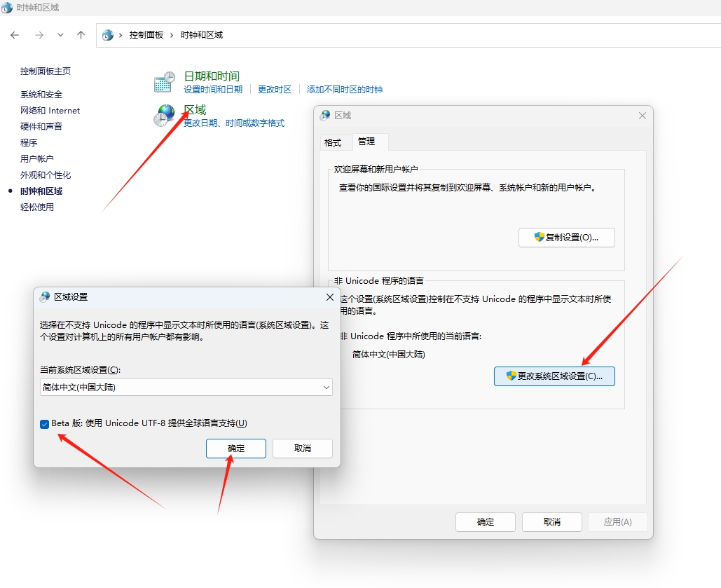Viewport: 721px width, 588px height.
Task: Open the 当前系统区域设置 dropdown
Action: click(186, 388)
